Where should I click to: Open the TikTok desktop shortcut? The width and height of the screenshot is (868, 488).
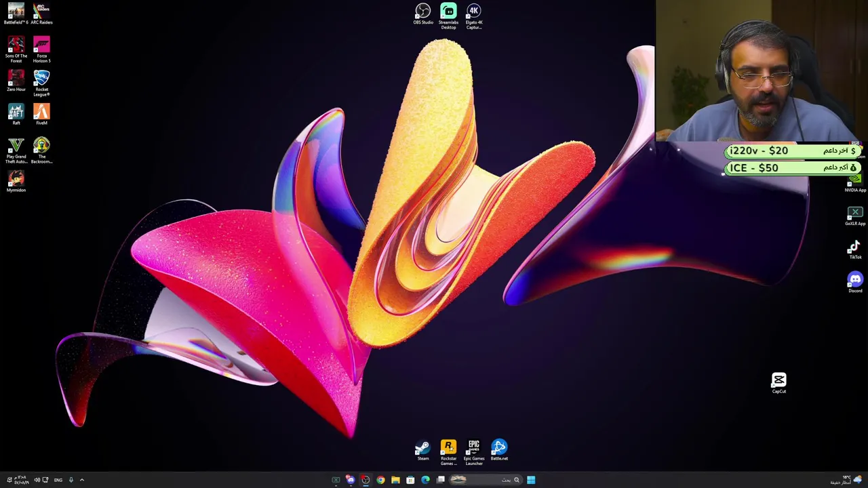(x=855, y=249)
